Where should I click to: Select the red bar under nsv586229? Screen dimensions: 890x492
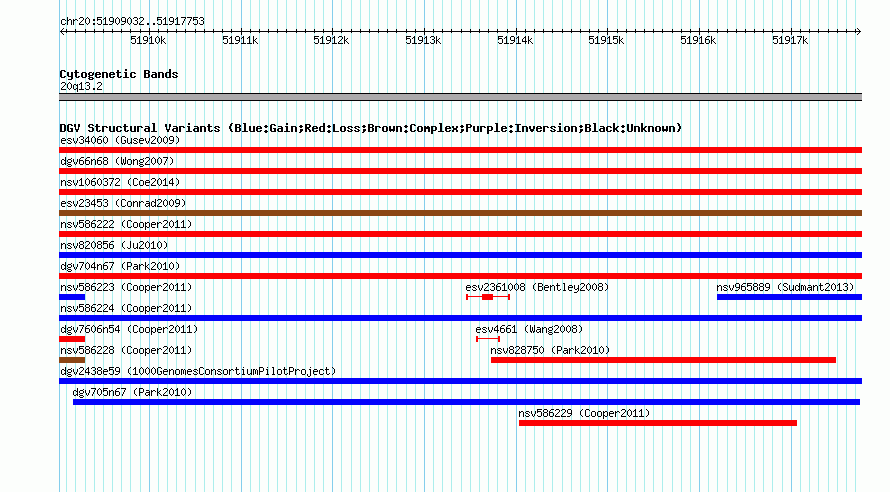pyautogui.click(x=658, y=423)
